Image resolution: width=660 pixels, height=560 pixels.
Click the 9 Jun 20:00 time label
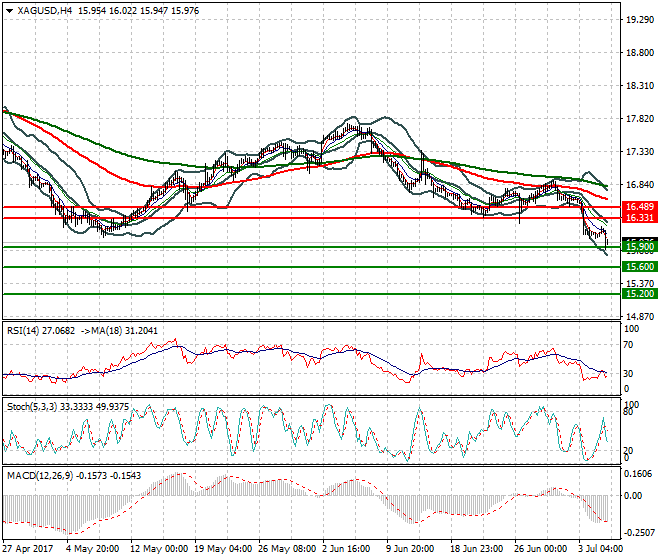[410, 549]
